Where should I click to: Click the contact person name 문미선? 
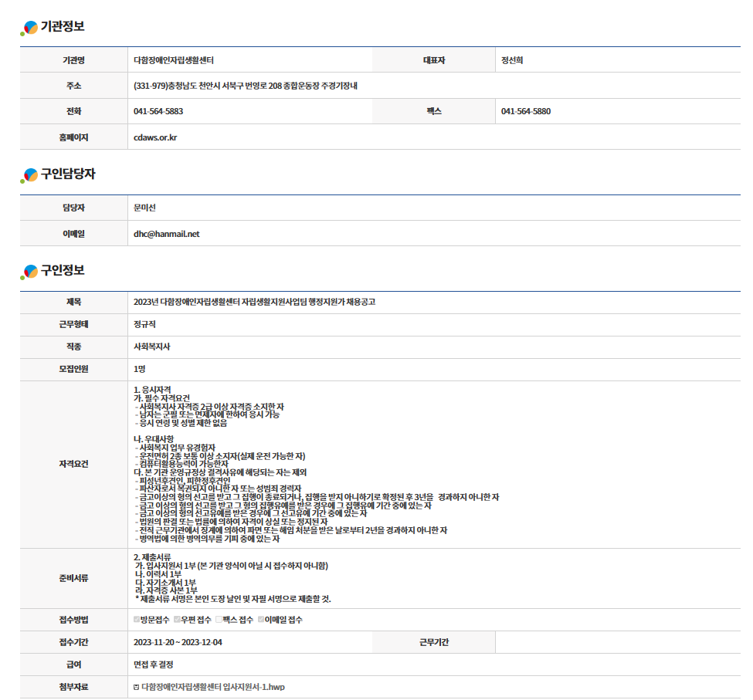[x=145, y=208]
